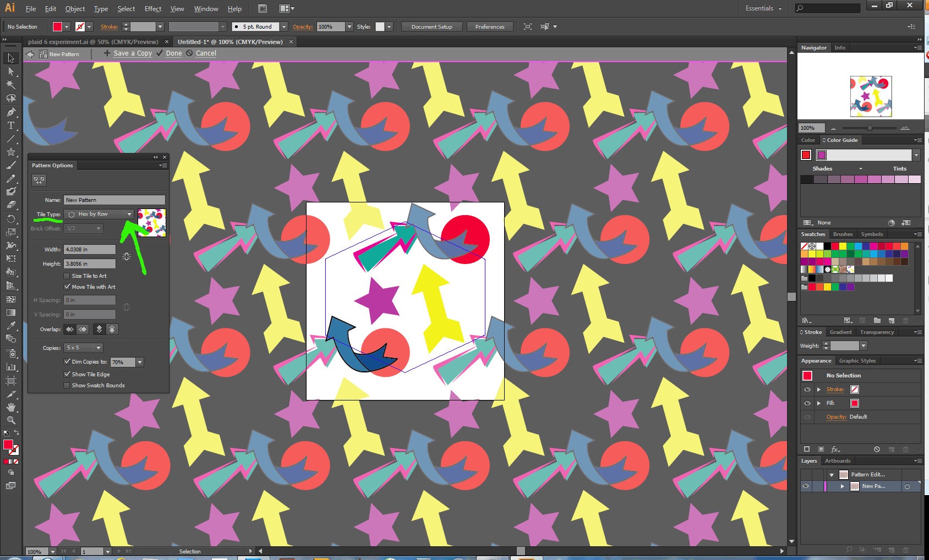Uncheck Move Tile with Art

pyautogui.click(x=67, y=287)
